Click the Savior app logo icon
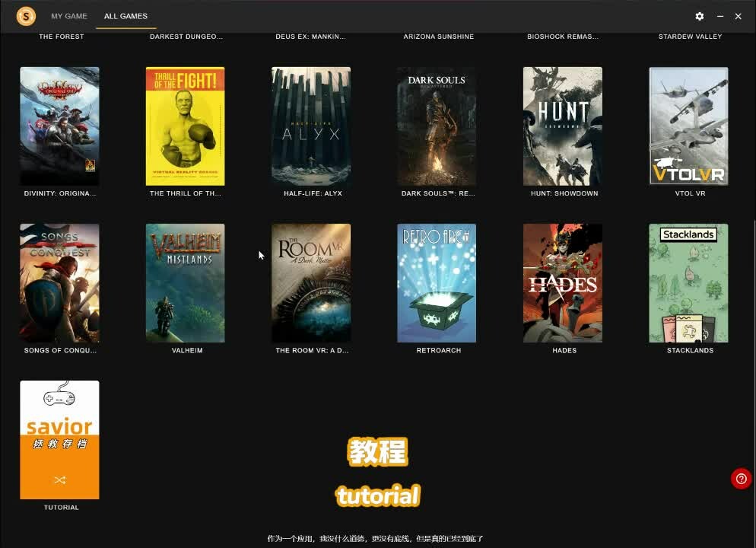 click(26, 16)
